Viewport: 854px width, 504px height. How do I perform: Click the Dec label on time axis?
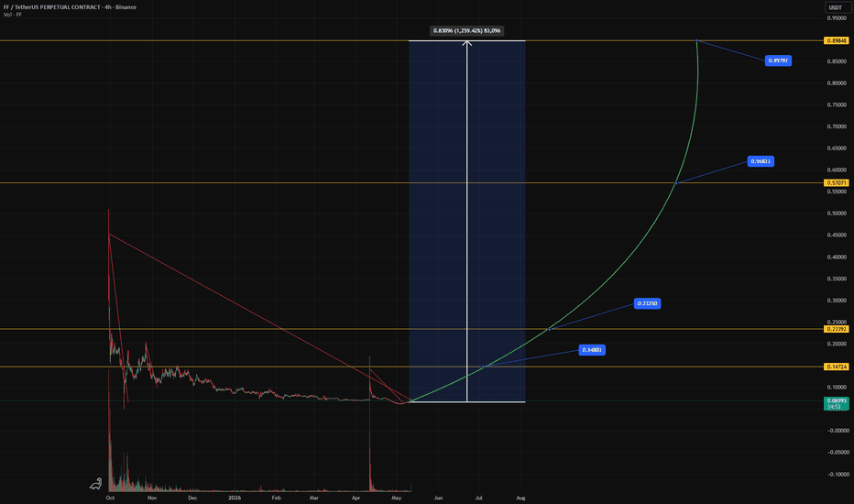click(x=192, y=498)
